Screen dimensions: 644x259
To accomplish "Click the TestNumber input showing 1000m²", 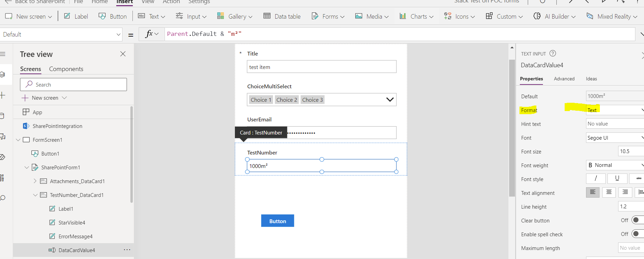I will (x=321, y=166).
